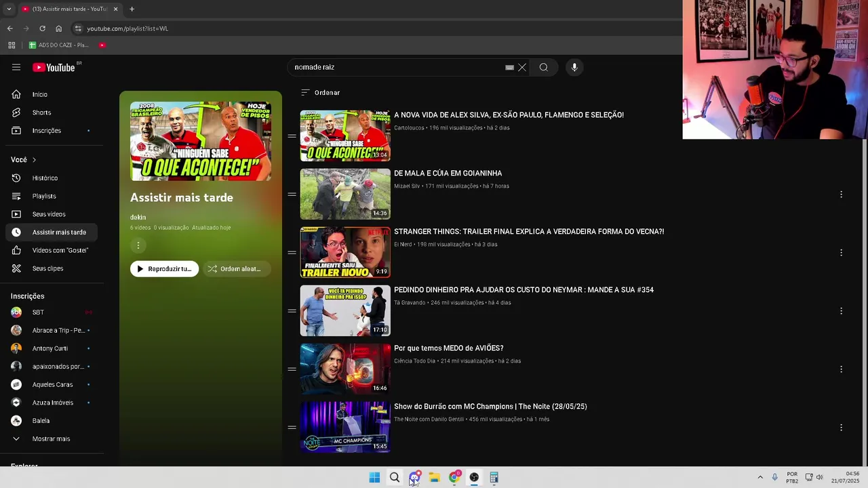
Task: Click the drag handle of Stranger Things row
Action: pos(292,253)
